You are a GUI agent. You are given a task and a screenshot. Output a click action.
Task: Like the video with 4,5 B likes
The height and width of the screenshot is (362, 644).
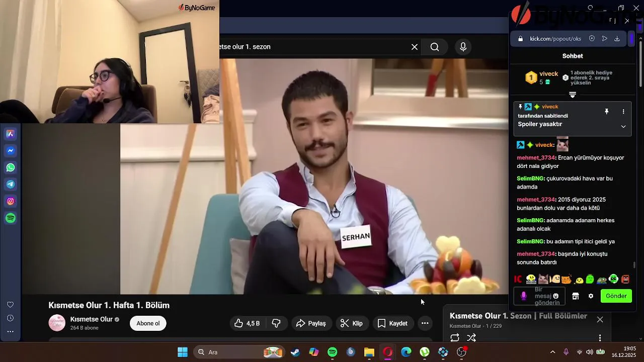tap(248, 323)
